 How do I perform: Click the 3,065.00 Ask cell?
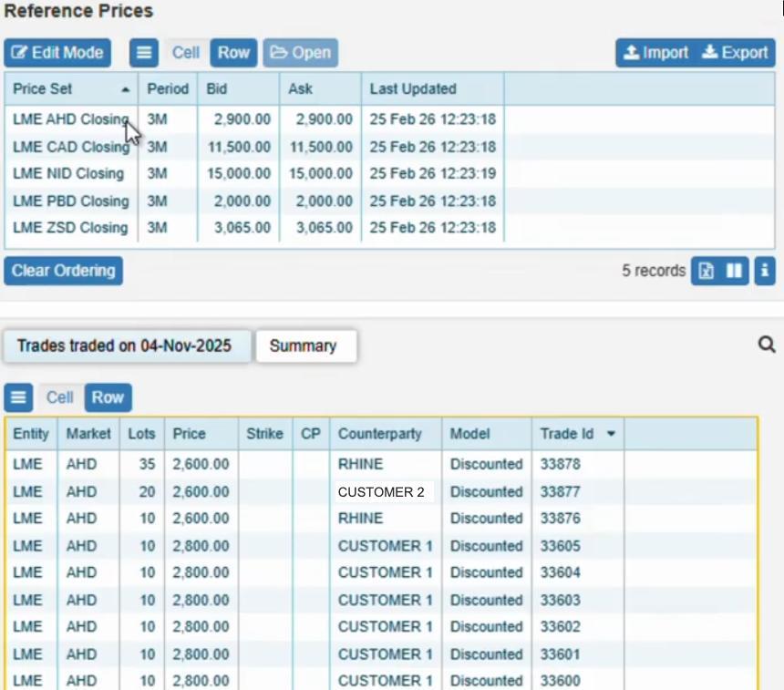321,228
